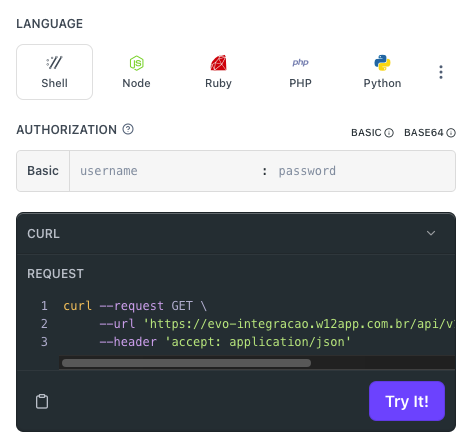
Task: Click the curl --request GET code line
Action: tap(135, 306)
